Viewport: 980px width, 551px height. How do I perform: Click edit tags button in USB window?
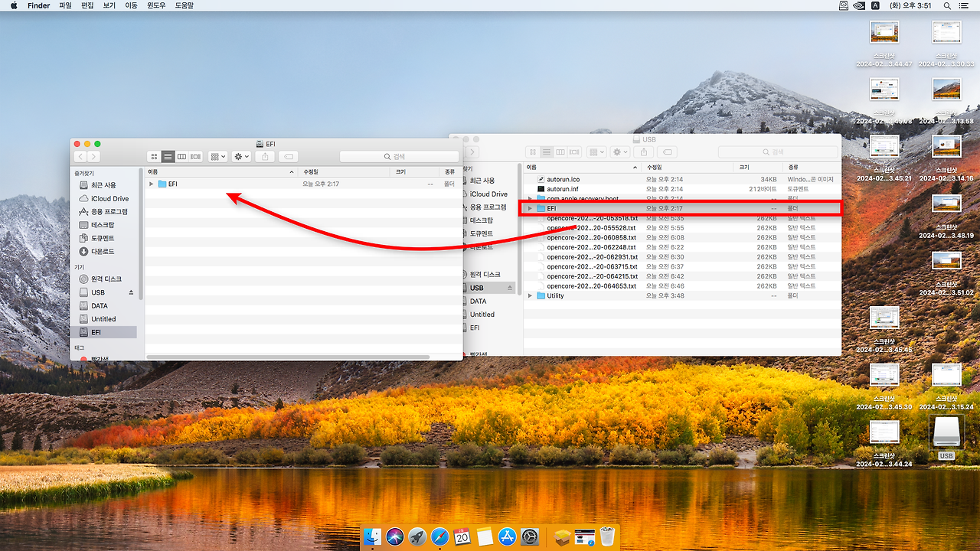pos(667,152)
